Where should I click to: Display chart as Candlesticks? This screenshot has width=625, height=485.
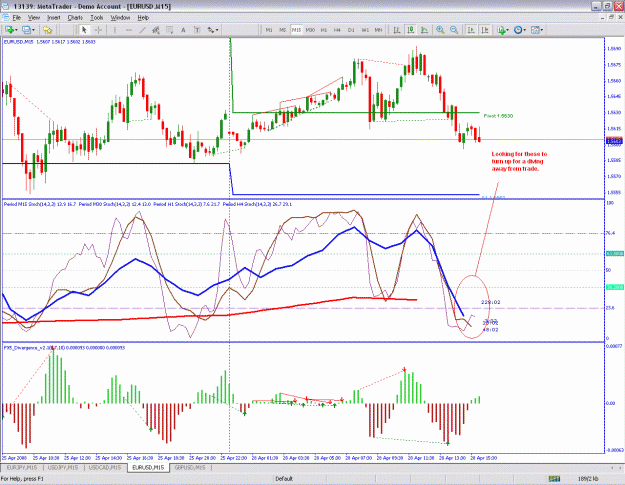[411, 30]
